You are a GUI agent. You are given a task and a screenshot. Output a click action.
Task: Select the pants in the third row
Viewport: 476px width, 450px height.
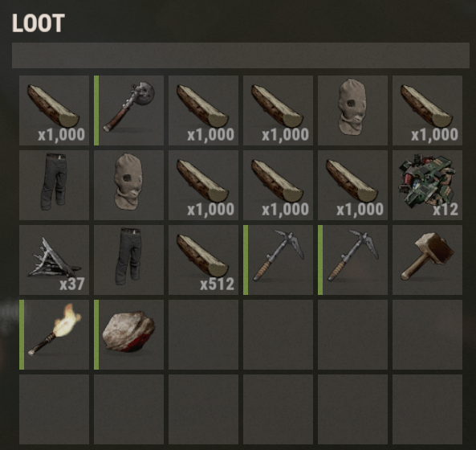[128, 260]
